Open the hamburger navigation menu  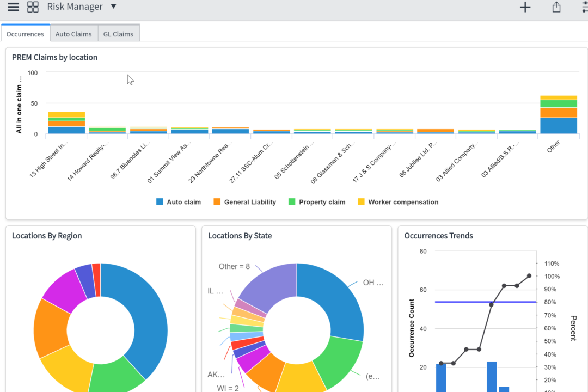pos(13,7)
